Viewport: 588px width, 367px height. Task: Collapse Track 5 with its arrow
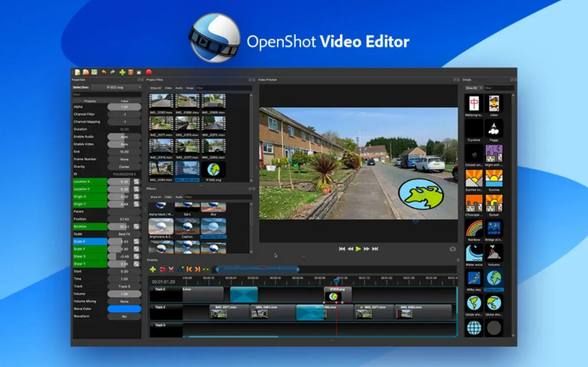click(x=152, y=289)
